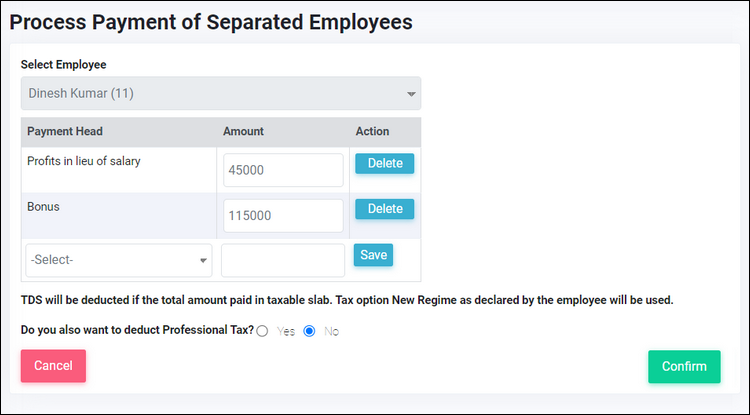The image size is (750, 415).
Task: Click the Action column header
Action: (x=372, y=131)
